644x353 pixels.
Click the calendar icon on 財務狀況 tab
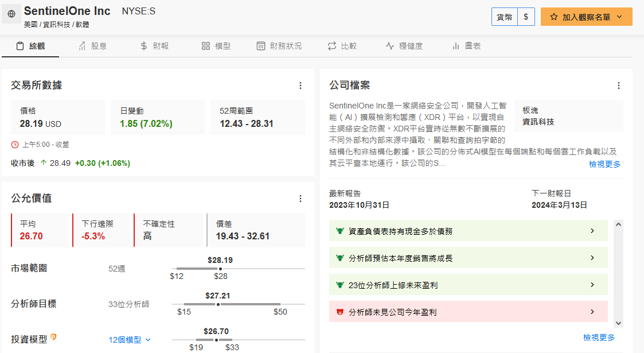point(261,46)
